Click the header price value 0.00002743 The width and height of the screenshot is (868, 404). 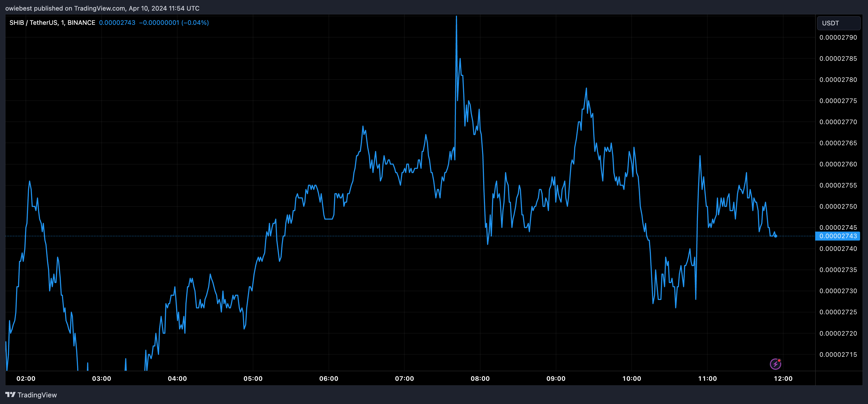(x=117, y=22)
